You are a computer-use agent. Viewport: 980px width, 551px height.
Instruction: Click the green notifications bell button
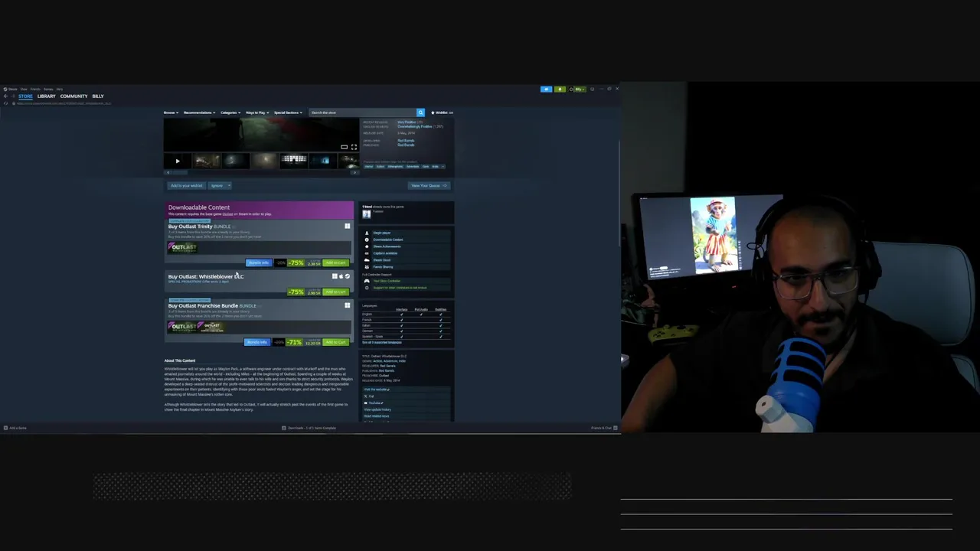coord(560,90)
